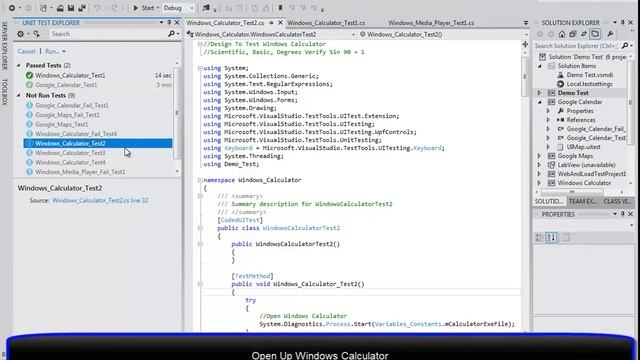Collapse the Google Calendar project node
This screenshot has width=640, height=360.
click(540, 102)
